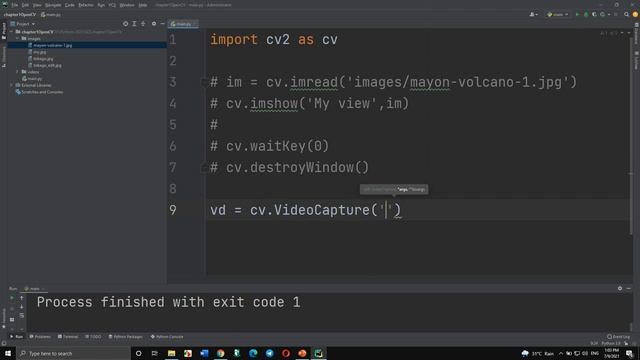
Task: Run with coverage icon in toolbar
Action: pyautogui.click(x=594, y=14)
